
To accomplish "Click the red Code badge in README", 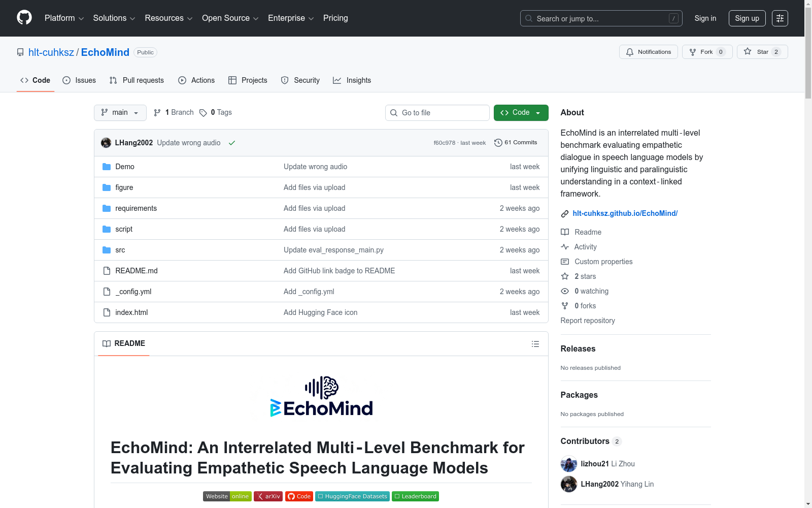I will (299, 496).
